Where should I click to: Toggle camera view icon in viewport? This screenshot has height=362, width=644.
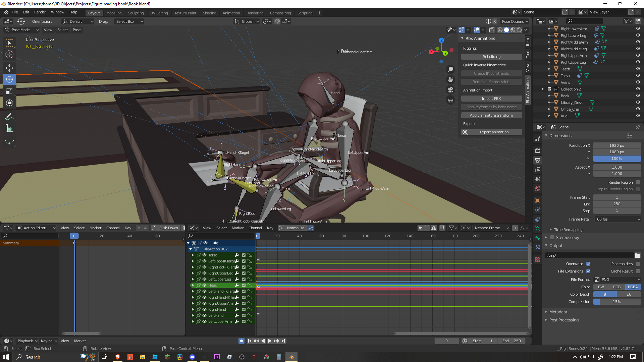[x=450, y=90]
